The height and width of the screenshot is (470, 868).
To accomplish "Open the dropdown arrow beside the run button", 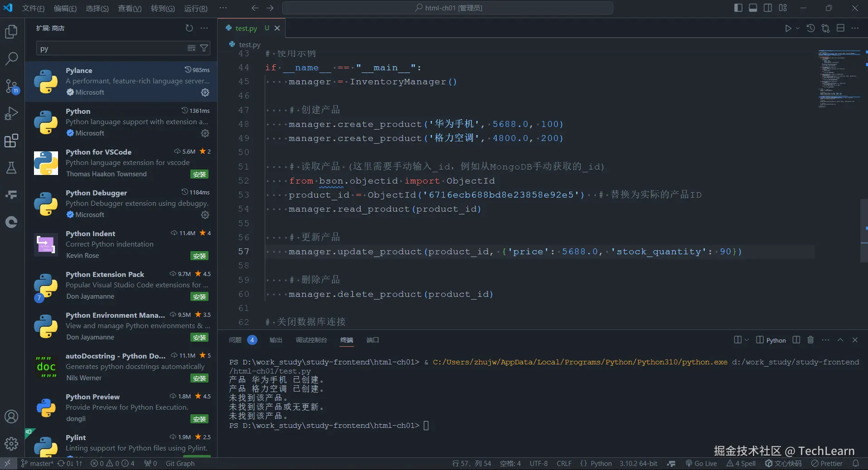I will click(798, 28).
